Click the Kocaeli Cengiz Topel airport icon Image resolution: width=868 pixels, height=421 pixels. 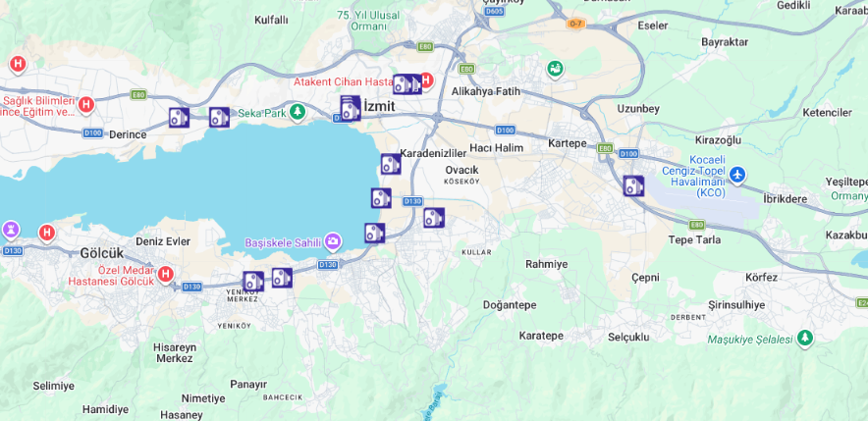(737, 175)
